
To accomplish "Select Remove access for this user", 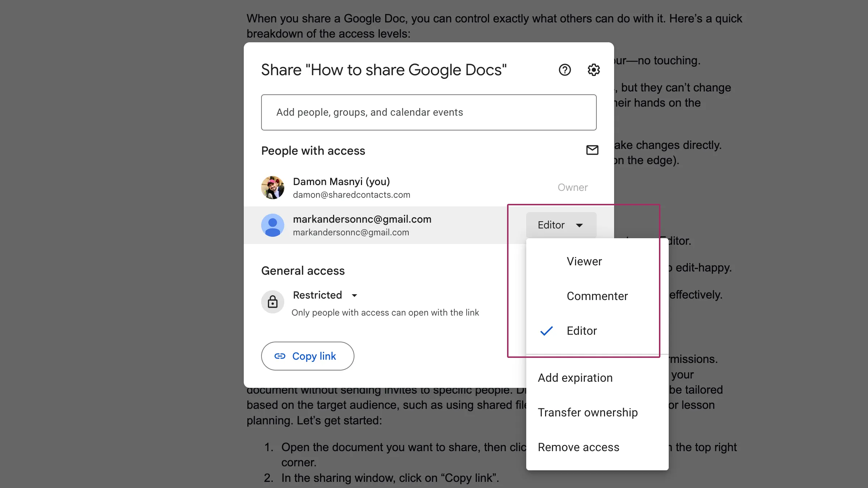I will click(578, 447).
